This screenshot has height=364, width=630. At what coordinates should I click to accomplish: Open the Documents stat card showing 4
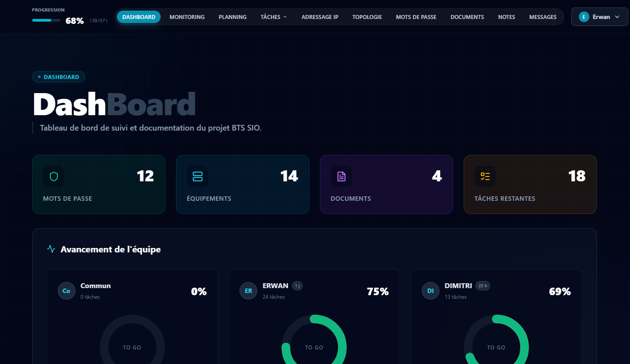(x=386, y=184)
